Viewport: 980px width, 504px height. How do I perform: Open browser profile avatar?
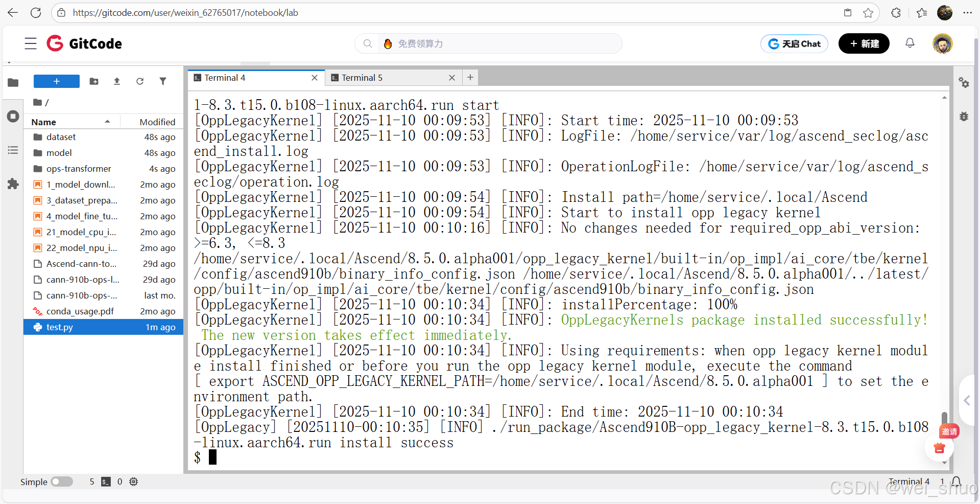point(945,13)
